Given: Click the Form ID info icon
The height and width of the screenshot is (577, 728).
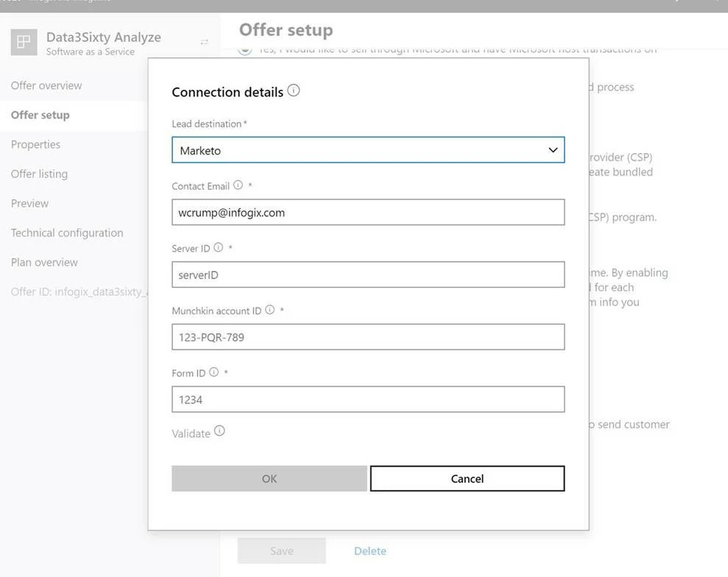Looking at the screenshot, I should (213, 372).
